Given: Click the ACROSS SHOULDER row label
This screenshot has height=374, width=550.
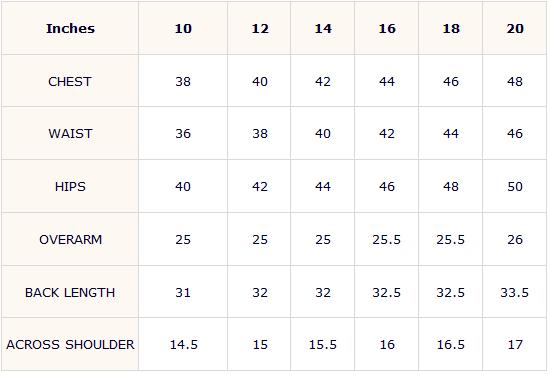Looking at the screenshot, I should [x=70, y=345].
